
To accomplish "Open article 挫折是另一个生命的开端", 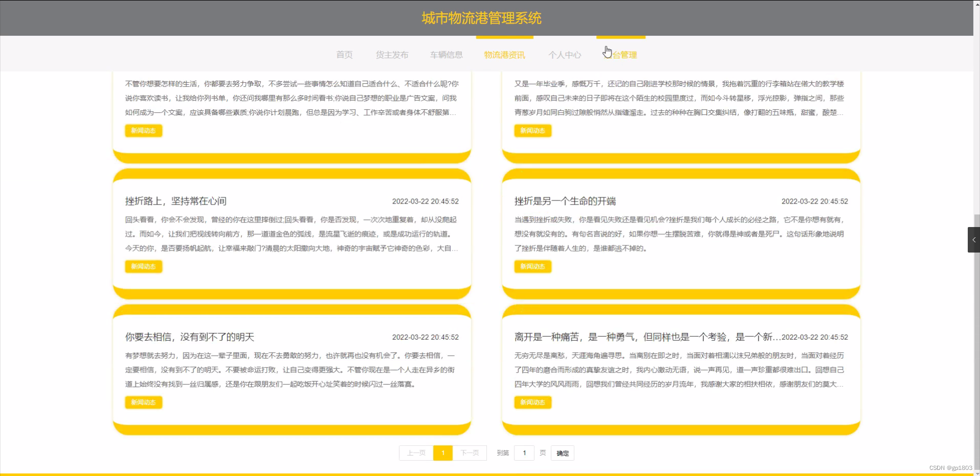I will tap(565, 201).
